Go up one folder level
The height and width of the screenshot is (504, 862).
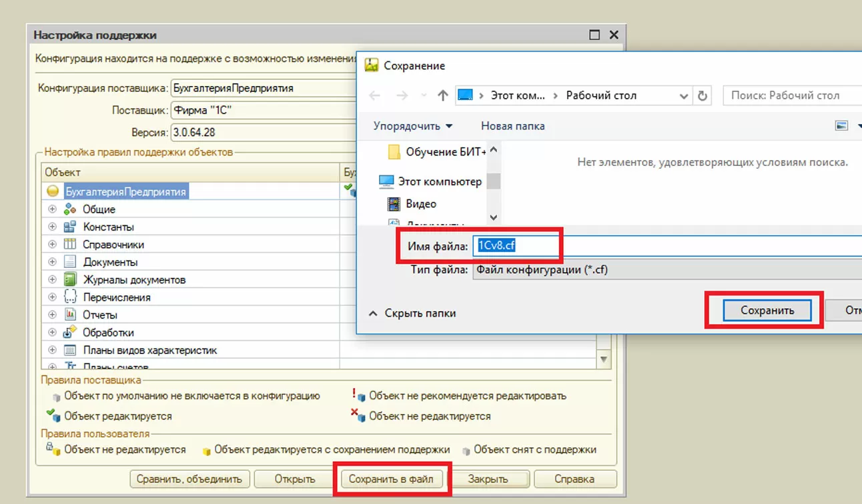pos(442,96)
